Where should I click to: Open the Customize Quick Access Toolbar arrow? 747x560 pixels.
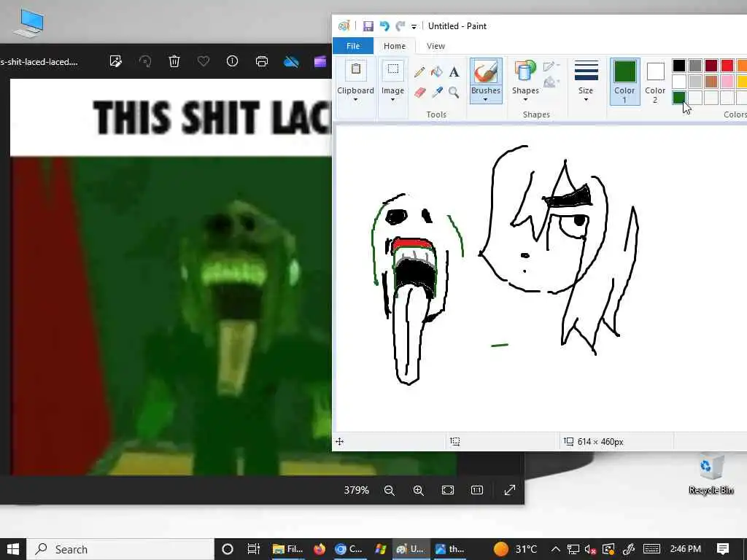coord(414,27)
